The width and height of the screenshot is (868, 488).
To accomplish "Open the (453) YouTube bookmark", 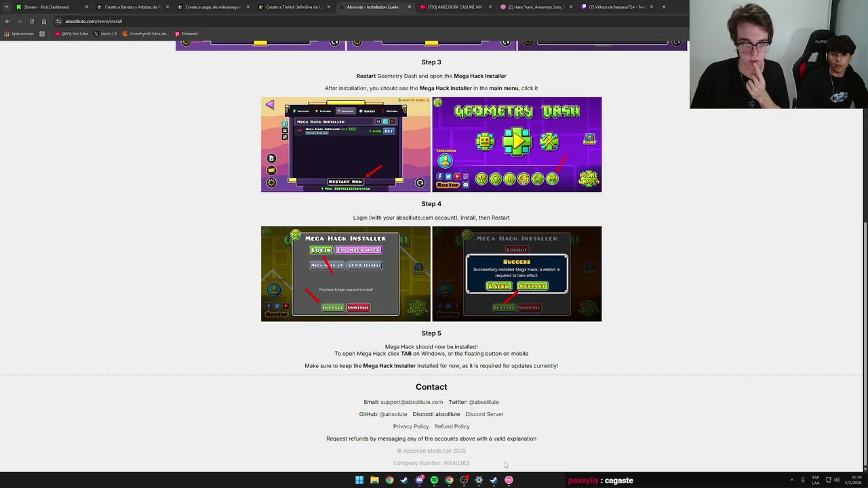I will click(72, 34).
